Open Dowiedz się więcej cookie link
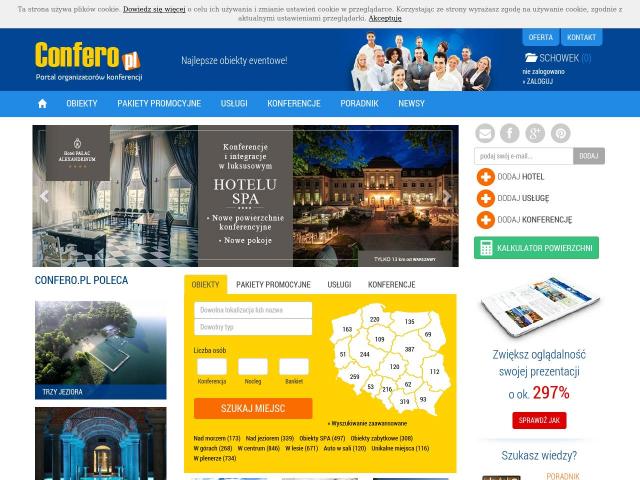This screenshot has height=480, width=640. coord(154,9)
